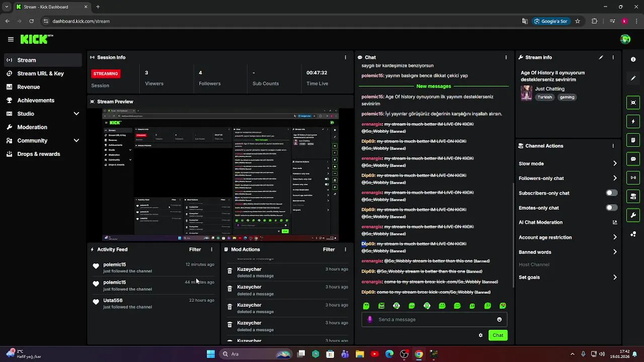644x362 pixels.
Task: Toggle the channel actions widget icon in sidebar
Action: pyautogui.click(x=633, y=196)
